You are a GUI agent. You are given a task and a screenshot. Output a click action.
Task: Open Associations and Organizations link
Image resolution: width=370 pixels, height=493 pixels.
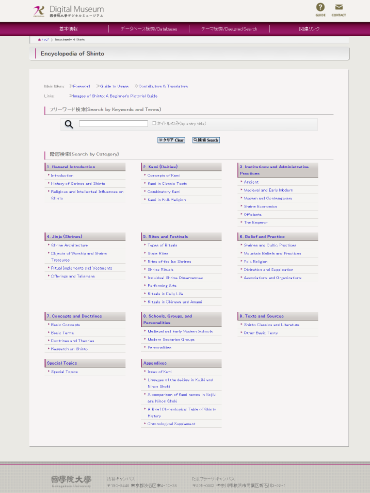coord(272,278)
